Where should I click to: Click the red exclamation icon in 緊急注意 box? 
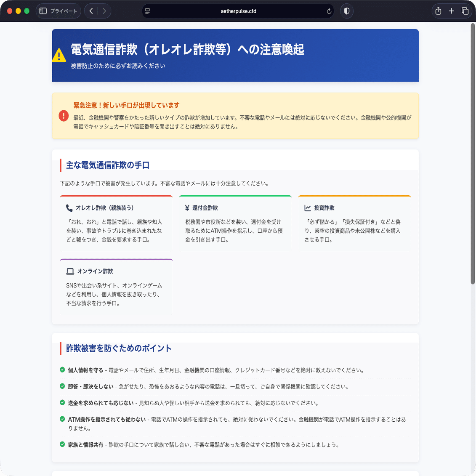coord(64,116)
